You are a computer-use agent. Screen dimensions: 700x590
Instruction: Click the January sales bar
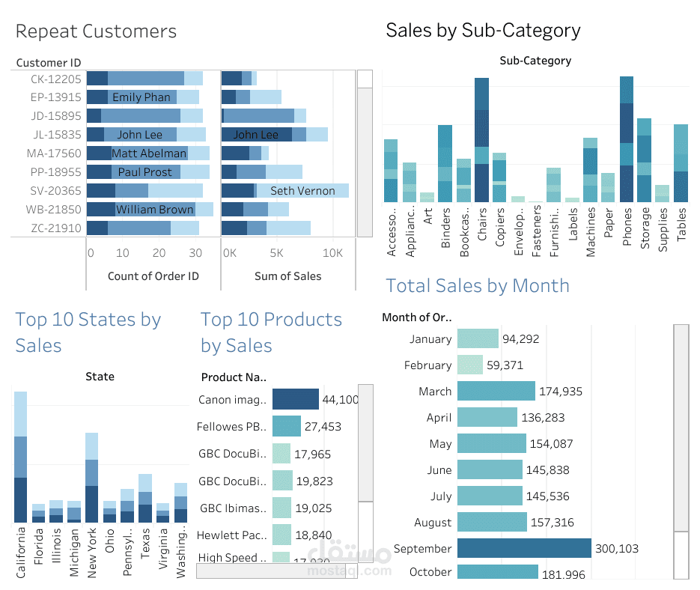477,338
